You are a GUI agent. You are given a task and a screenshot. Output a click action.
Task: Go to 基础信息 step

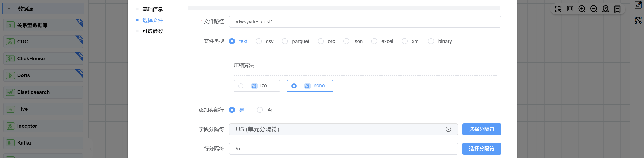tap(152, 9)
